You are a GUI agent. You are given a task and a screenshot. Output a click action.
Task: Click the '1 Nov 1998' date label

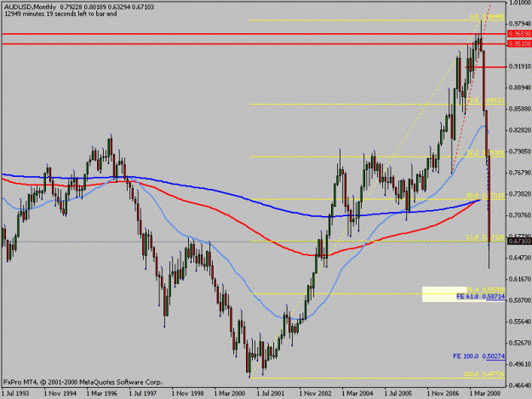(187, 394)
